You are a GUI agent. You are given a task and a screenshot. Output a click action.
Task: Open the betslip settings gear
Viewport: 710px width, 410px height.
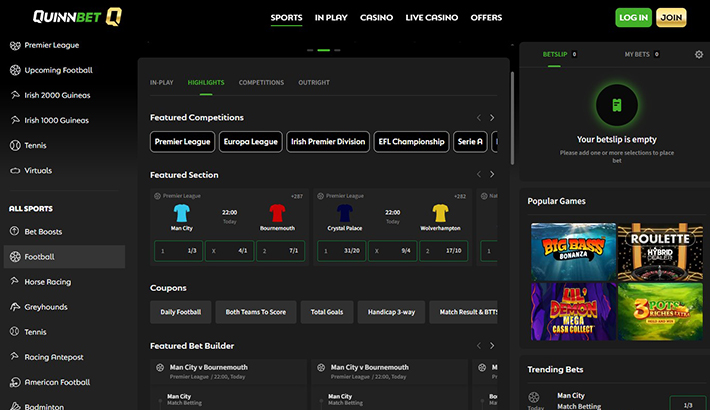pos(699,54)
